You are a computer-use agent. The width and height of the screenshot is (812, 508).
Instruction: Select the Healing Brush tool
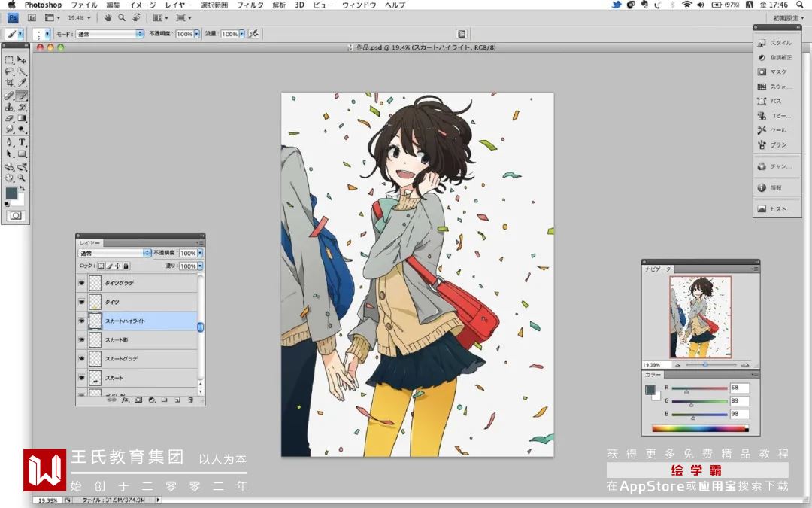[9, 96]
